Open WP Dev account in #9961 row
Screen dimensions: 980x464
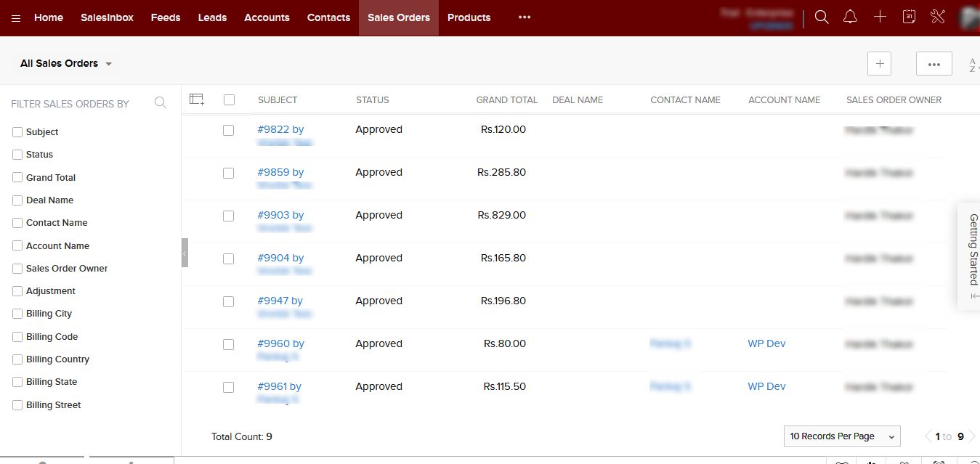(x=766, y=386)
